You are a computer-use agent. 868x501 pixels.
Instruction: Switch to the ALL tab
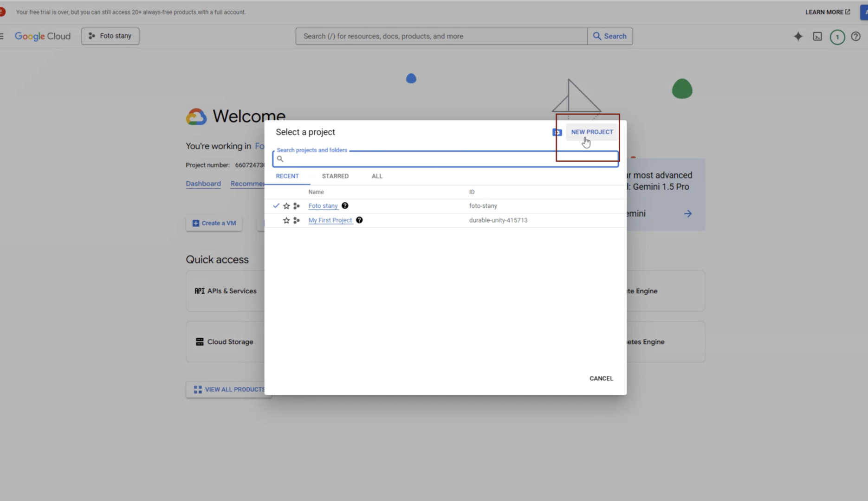coord(377,176)
